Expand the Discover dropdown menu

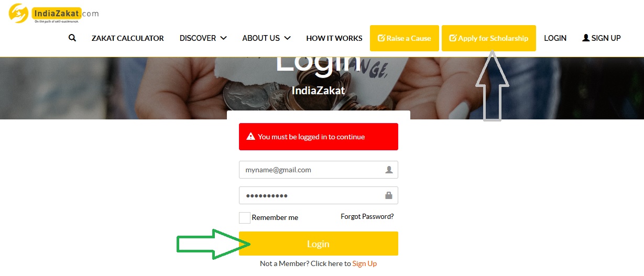(x=203, y=38)
